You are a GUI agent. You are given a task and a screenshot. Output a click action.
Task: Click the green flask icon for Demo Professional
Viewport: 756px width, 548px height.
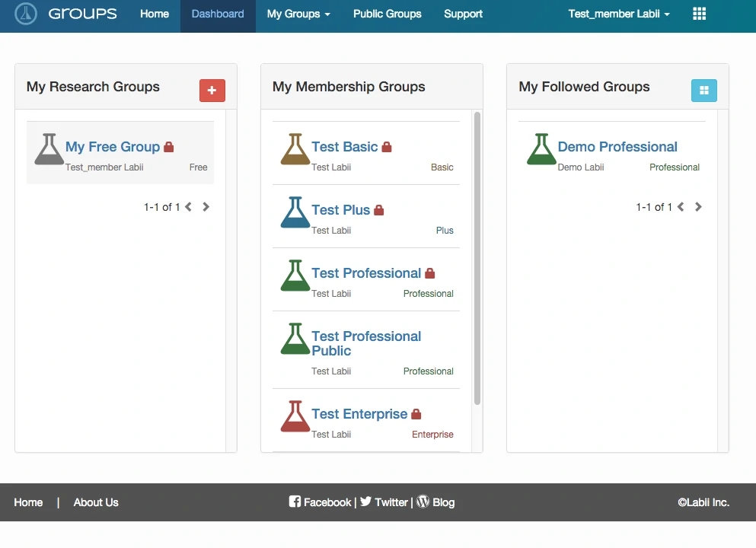[541, 150]
